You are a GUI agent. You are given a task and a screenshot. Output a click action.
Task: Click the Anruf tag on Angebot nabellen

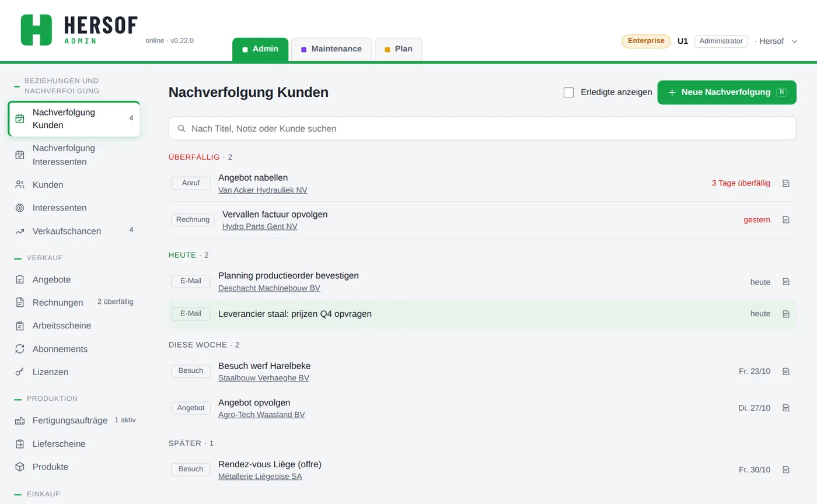(x=191, y=183)
